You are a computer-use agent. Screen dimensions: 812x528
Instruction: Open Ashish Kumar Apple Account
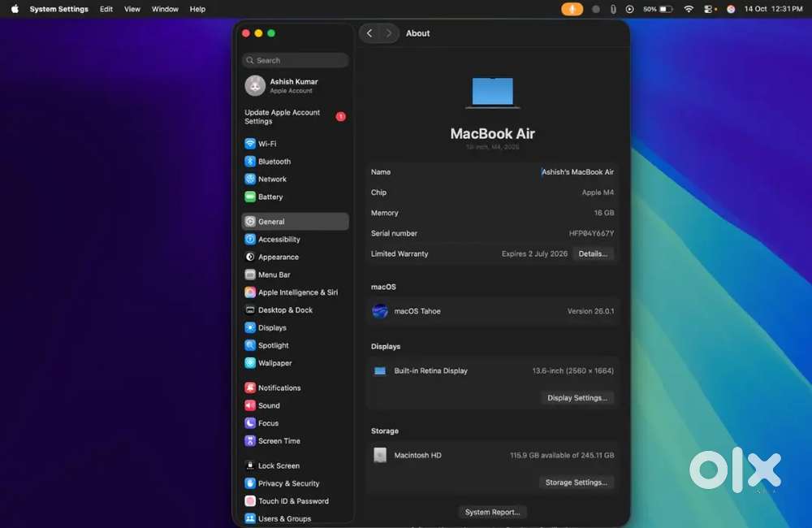(x=293, y=85)
